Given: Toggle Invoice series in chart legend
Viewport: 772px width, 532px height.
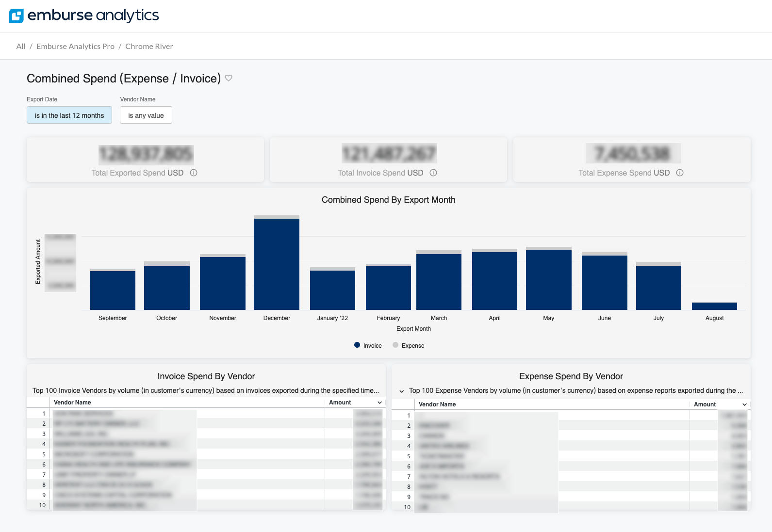Looking at the screenshot, I should pos(368,345).
